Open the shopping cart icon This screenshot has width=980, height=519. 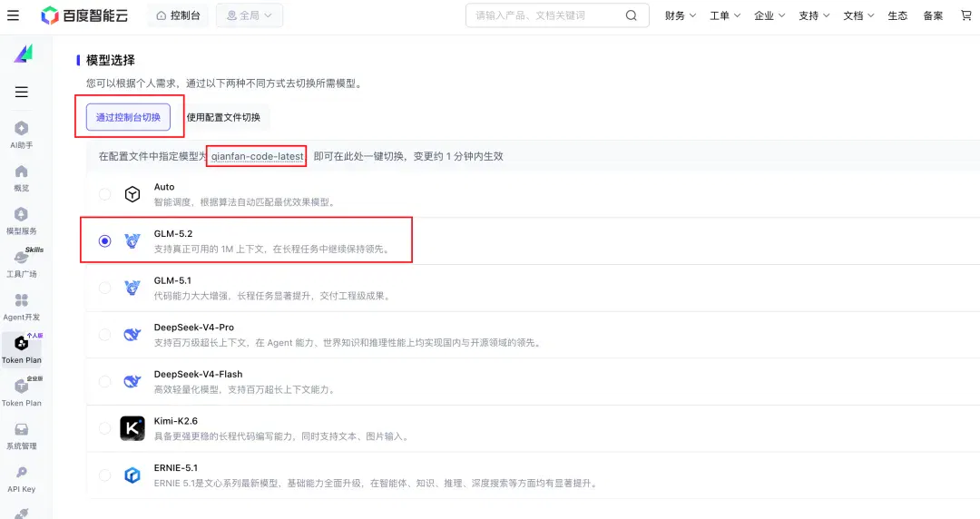click(966, 15)
